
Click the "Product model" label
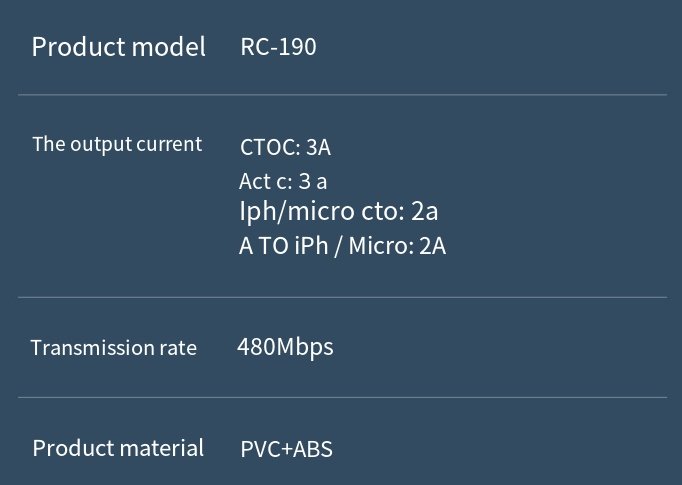click(x=118, y=47)
